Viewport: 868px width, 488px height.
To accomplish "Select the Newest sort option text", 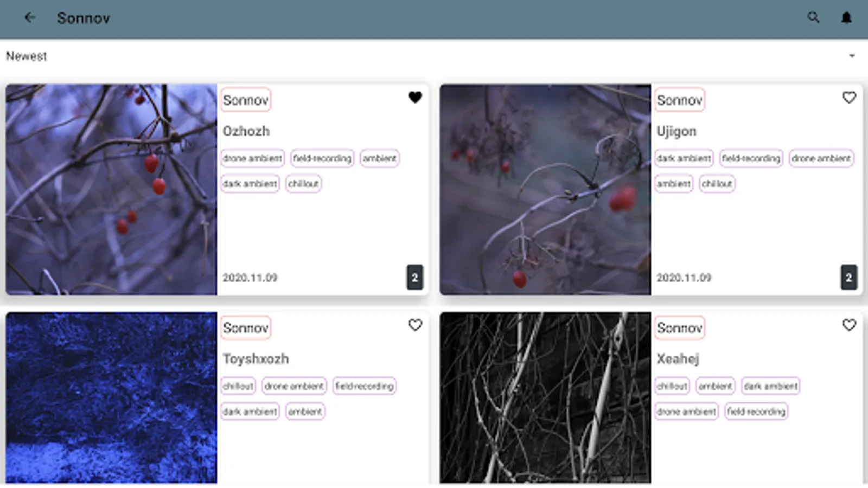I will click(x=27, y=56).
